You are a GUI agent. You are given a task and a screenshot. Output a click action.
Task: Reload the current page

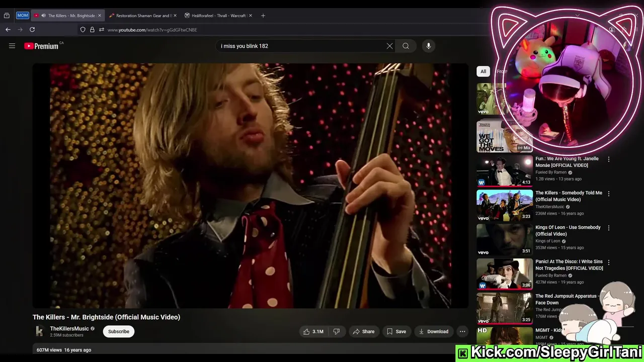[x=32, y=30]
